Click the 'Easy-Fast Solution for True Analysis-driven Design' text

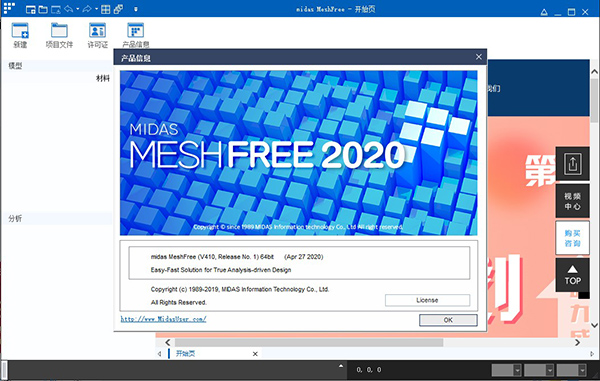221,270
